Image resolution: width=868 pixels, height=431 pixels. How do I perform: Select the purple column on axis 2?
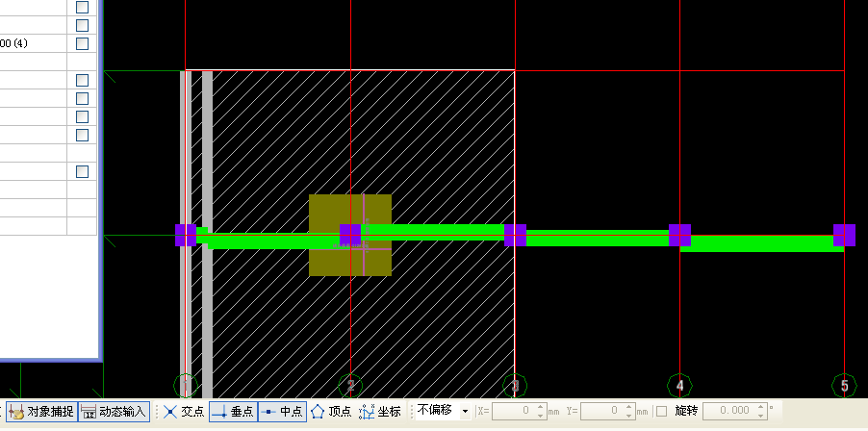click(350, 235)
